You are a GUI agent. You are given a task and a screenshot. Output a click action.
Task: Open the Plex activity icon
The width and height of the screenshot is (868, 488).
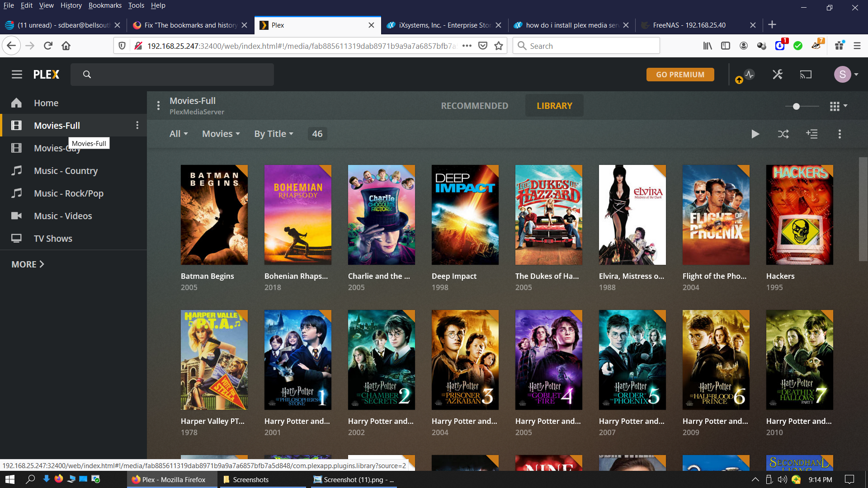[749, 75]
